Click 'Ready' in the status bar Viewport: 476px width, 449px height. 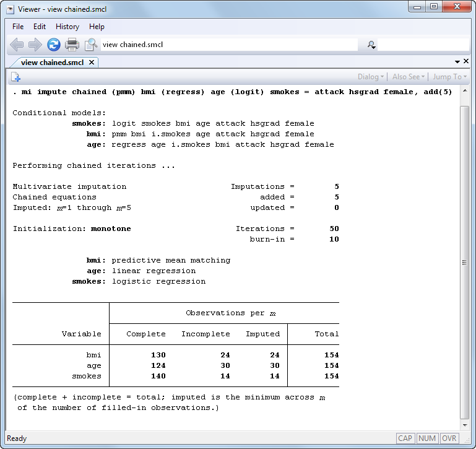point(17,438)
